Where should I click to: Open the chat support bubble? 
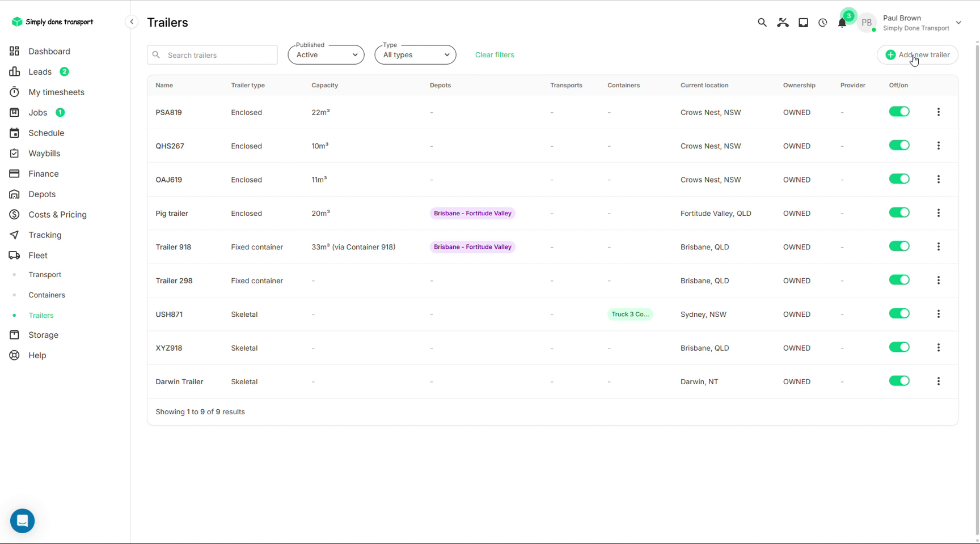[23, 521]
